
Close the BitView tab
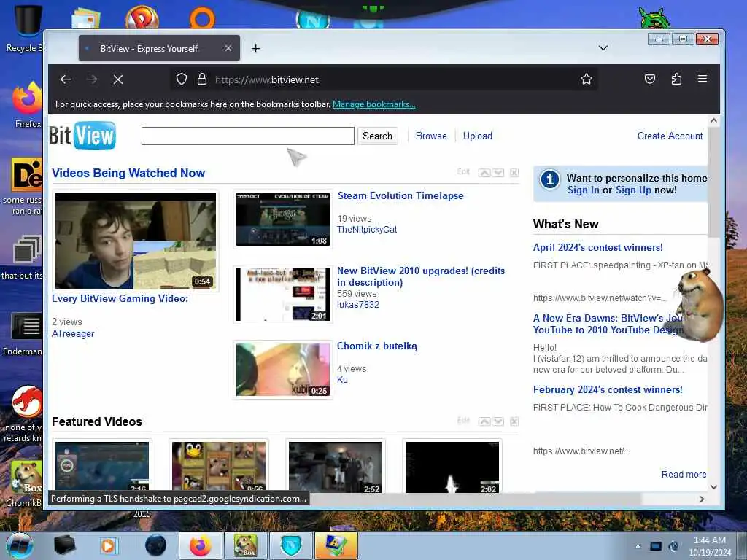pos(228,48)
